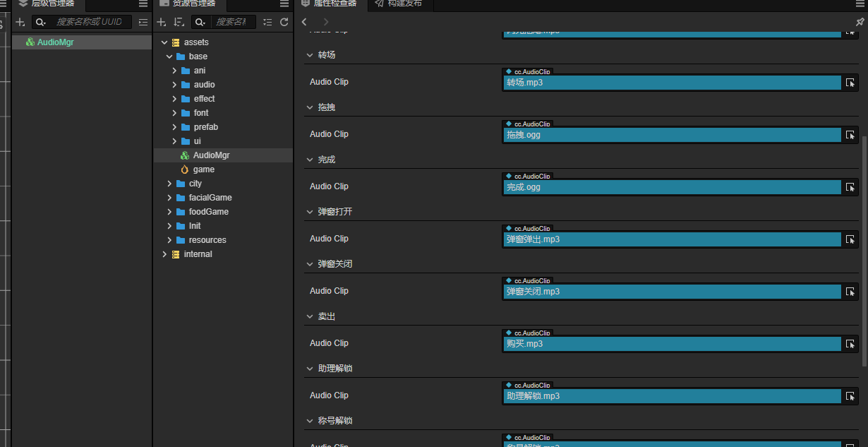Create a new asset in the assets panel
This screenshot has height=447, width=868.
point(162,23)
